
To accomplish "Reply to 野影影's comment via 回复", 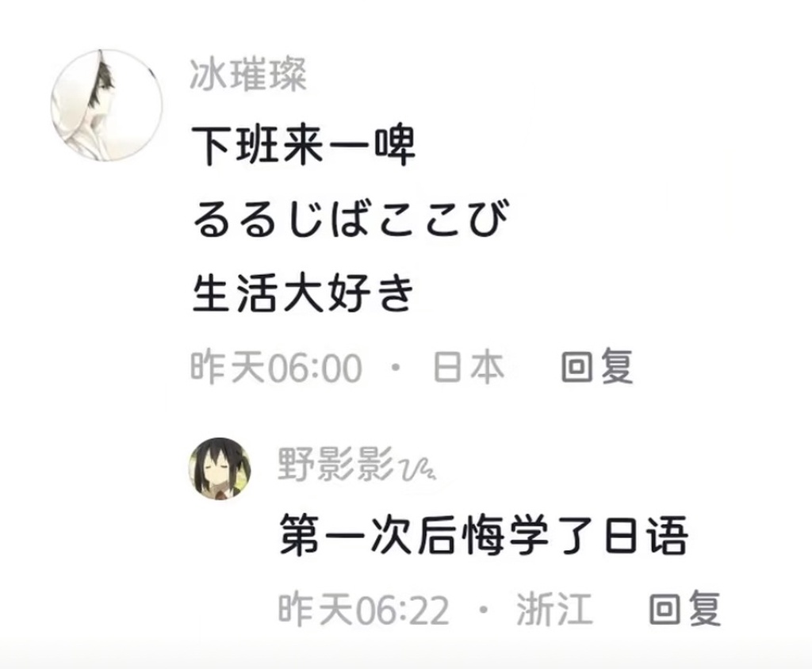I will [x=684, y=609].
